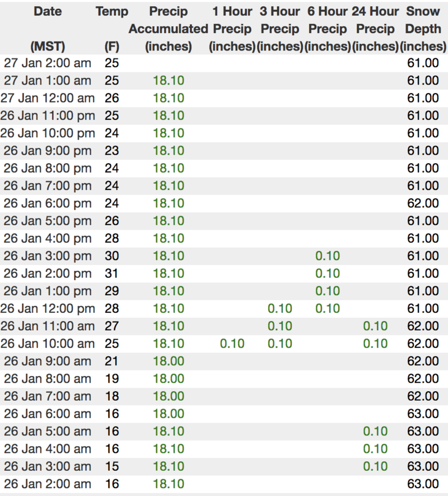Click the 6 Hour Precip column header
Image resolution: width=448 pixels, height=496 pixels.
point(328,29)
